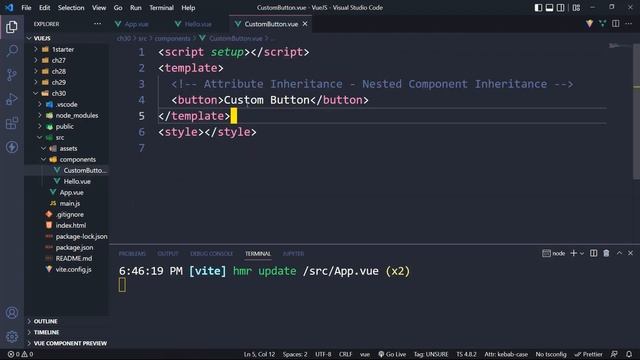
Task: Close the terminal panel
Action: point(630,253)
